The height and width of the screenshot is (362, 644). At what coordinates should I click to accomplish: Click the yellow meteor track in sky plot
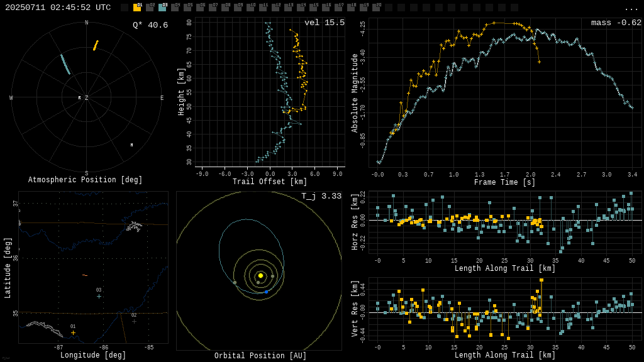coord(96,45)
